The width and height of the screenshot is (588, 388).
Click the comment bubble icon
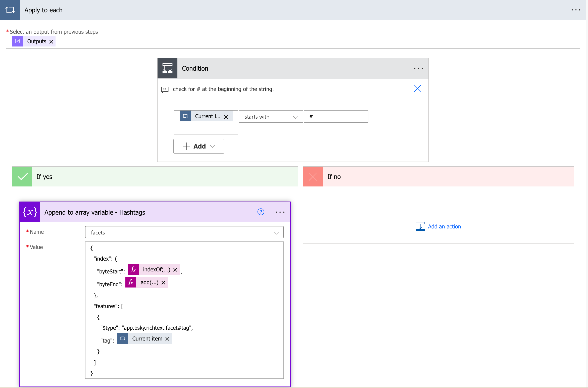coord(165,89)
